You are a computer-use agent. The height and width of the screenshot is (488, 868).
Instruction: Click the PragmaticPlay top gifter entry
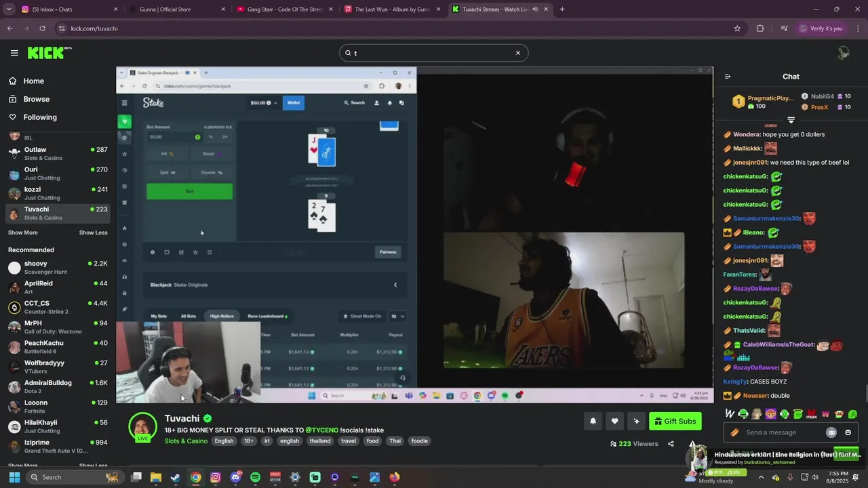click(x=762, y=102)
